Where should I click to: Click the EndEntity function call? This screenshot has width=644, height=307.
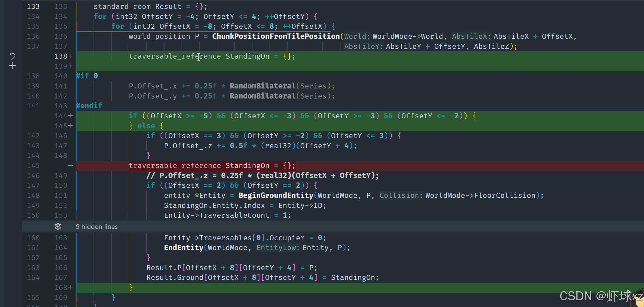pyautogui.click(x=183, y=248)
